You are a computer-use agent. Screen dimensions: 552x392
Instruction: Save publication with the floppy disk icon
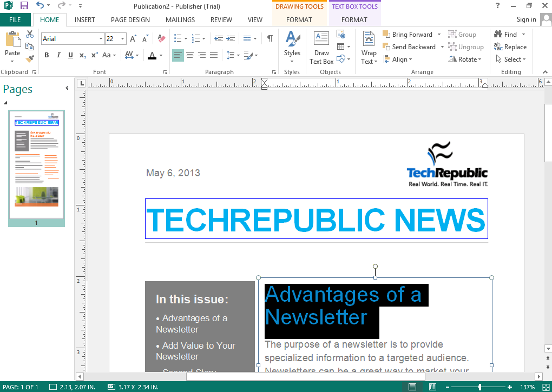24,5
